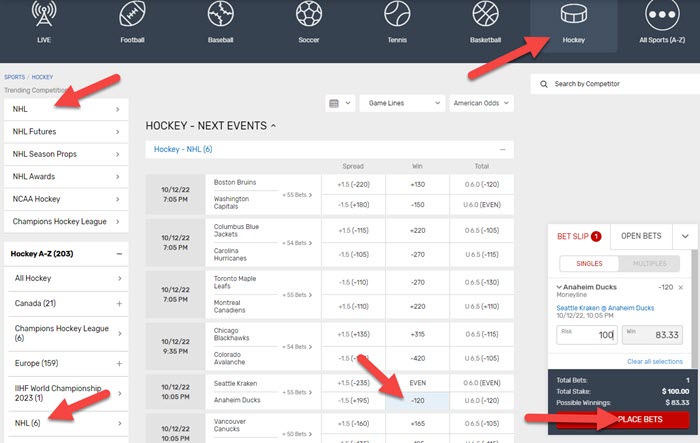The image size is (700, 443).
Task: Open the American Odds dropdown
Action: coord(480,103)
